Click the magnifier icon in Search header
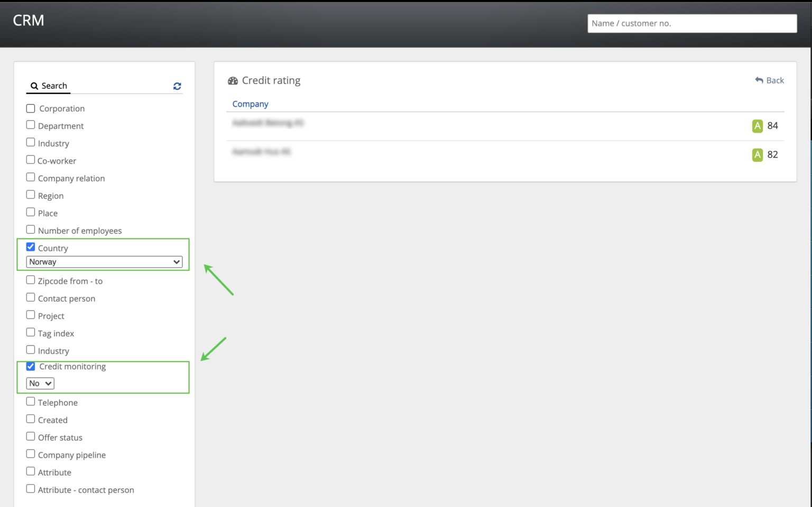This screenshot has width=812, height=507. tap(34, 86)
